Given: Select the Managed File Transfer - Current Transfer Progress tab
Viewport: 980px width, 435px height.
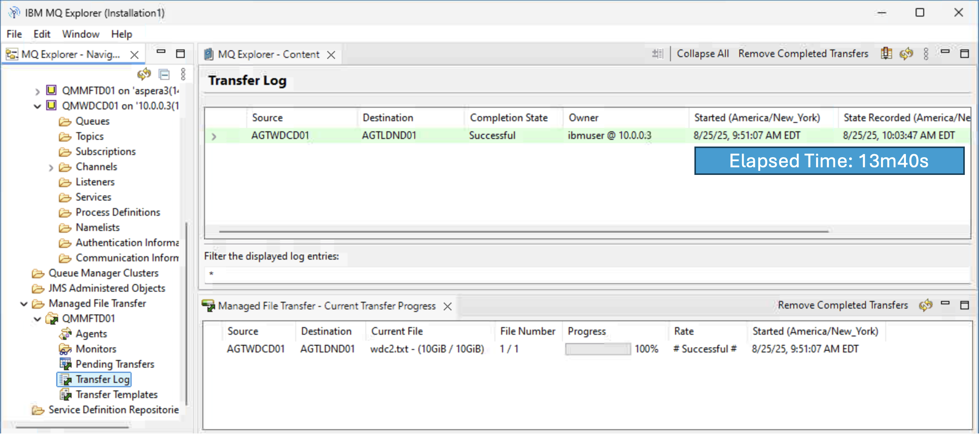Looking at the screenshot, I should pyautogui.click(x=327, y=306).
